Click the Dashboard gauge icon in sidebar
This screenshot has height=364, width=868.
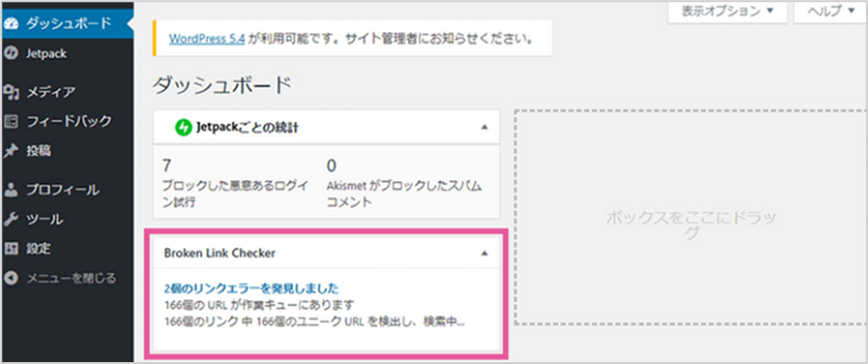[10, 23]
